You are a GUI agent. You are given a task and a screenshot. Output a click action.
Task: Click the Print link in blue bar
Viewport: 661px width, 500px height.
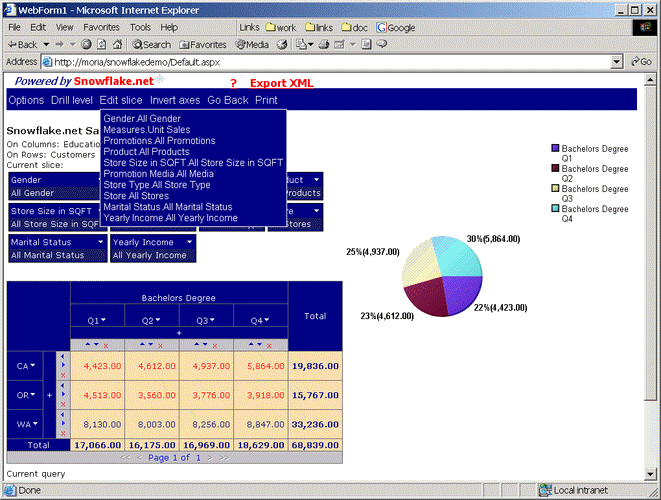pos(266,100)
